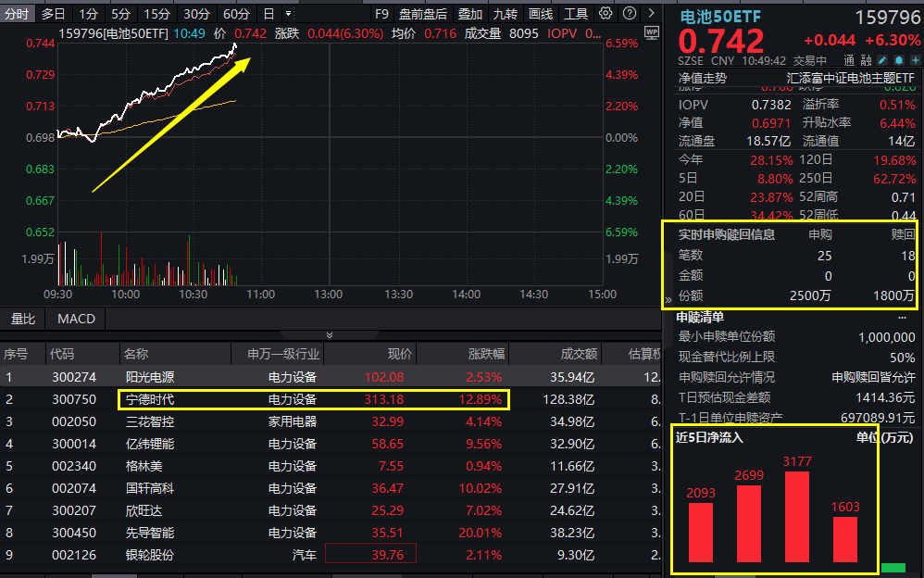This screenshot has width=924, height=578.
Task: Open the 工具 tools button
Action: click(577, 13)
